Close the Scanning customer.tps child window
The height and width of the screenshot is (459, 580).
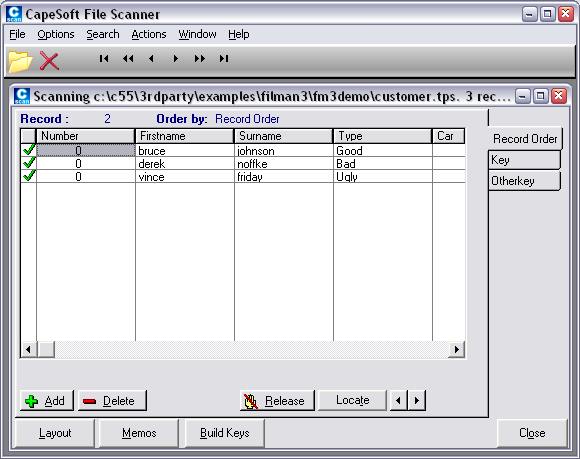tap(559, 96)
